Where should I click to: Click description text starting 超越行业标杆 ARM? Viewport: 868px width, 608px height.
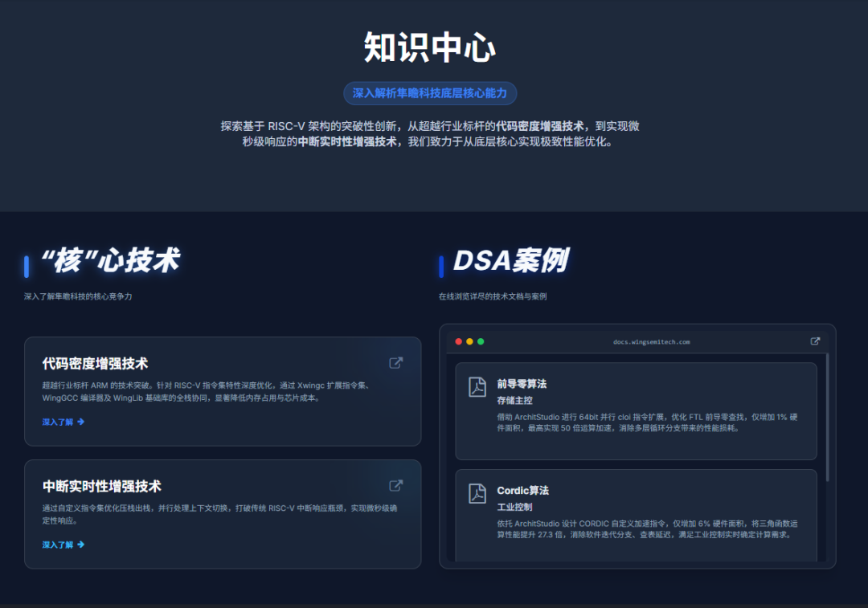pos(207,392)
